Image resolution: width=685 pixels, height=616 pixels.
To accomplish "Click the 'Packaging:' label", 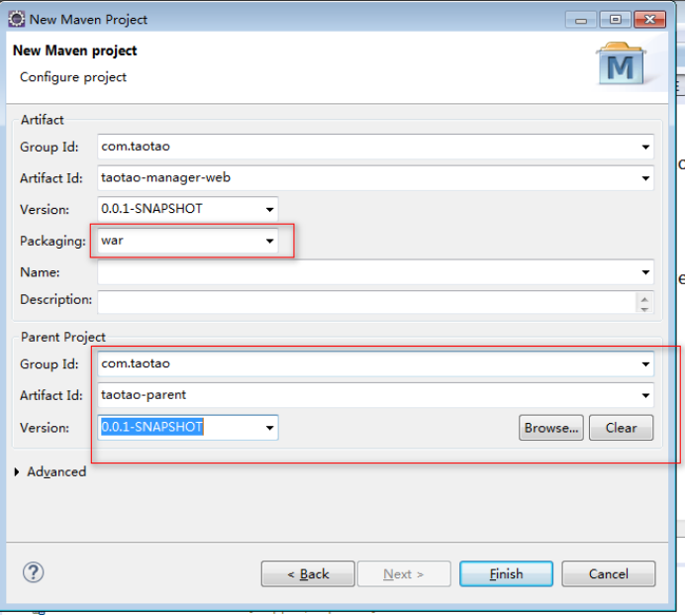I will (x=52, y=241).
